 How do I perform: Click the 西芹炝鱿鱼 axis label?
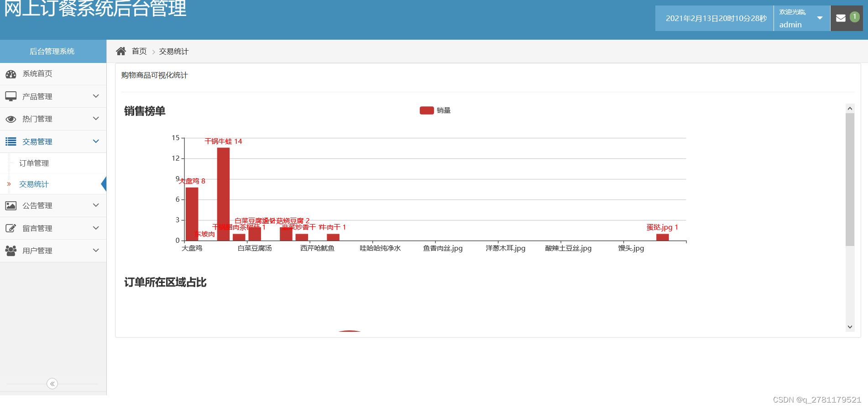[317, 248]
